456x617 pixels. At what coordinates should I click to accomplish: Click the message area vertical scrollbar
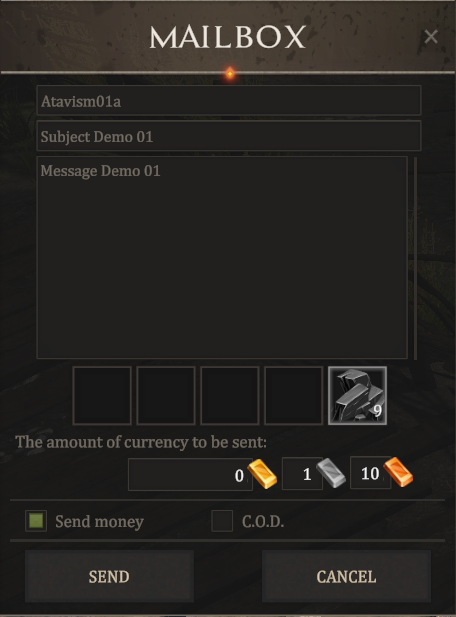(415, 258)
